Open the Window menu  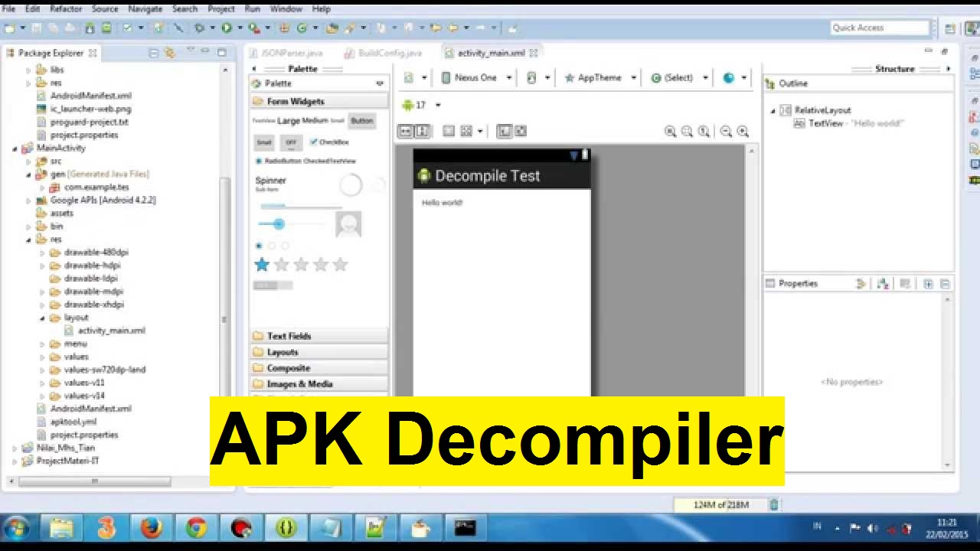286,9
